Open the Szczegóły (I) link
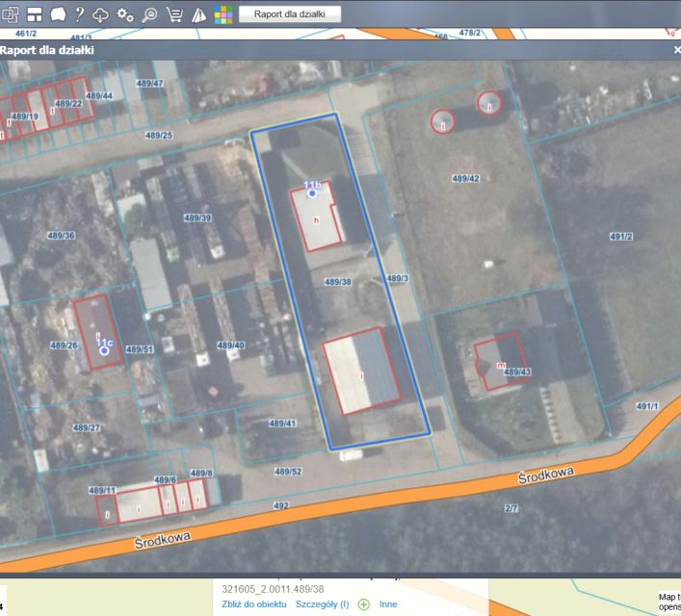The height and width of the screenshot is (616, 681). click(322, 604)
